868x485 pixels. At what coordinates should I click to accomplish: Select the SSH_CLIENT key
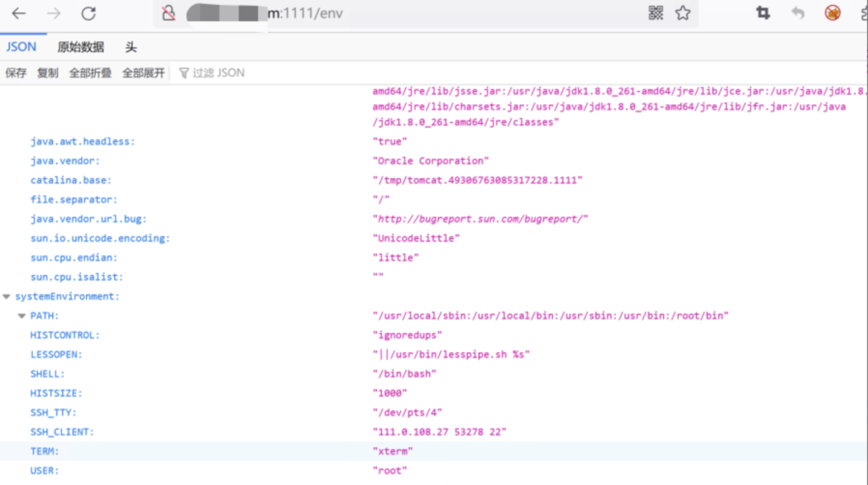[62, 433]
